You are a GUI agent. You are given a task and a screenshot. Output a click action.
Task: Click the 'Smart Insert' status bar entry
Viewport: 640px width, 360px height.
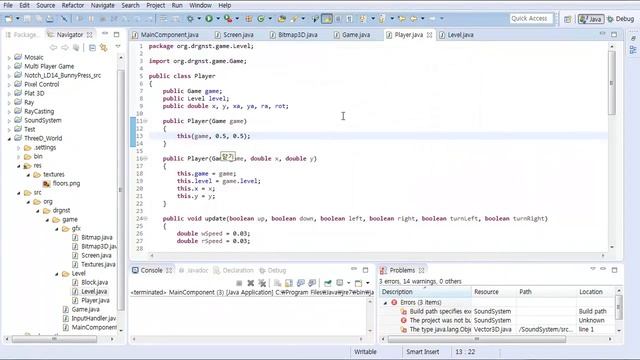pos(422,352)
